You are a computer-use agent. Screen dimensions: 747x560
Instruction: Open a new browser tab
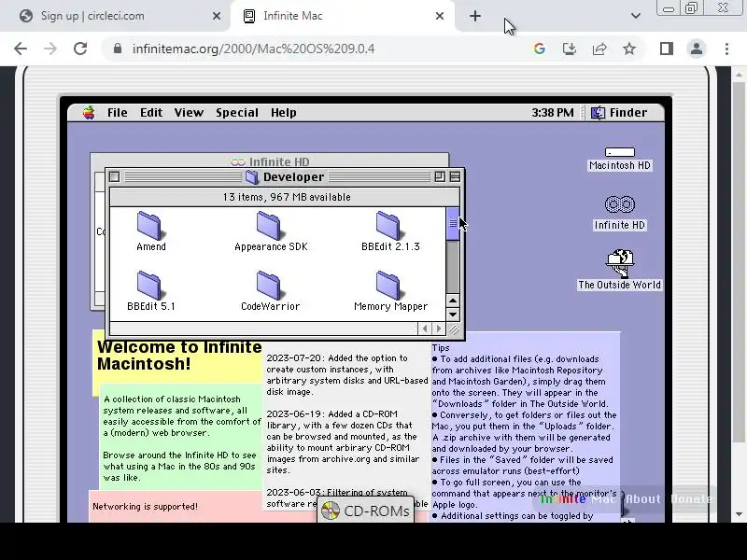(475, 16)
